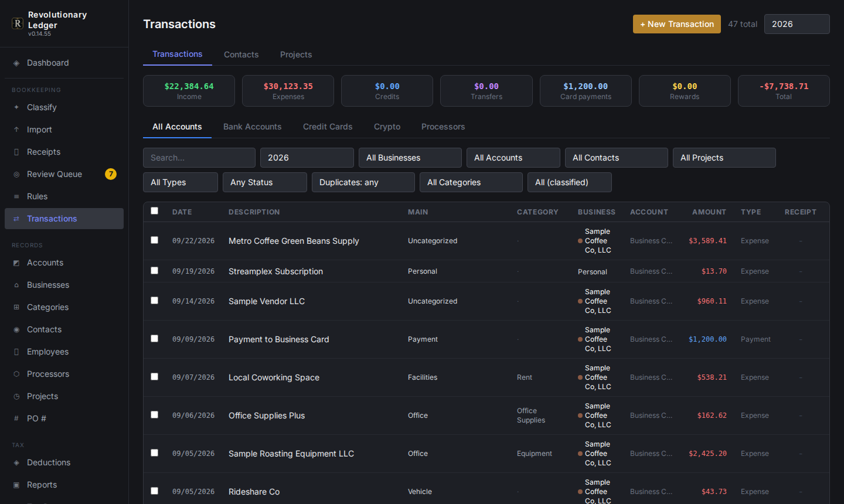Screen dimensions: 844x504
Task: Select the Processors account tab
Action: pos(443,127)
